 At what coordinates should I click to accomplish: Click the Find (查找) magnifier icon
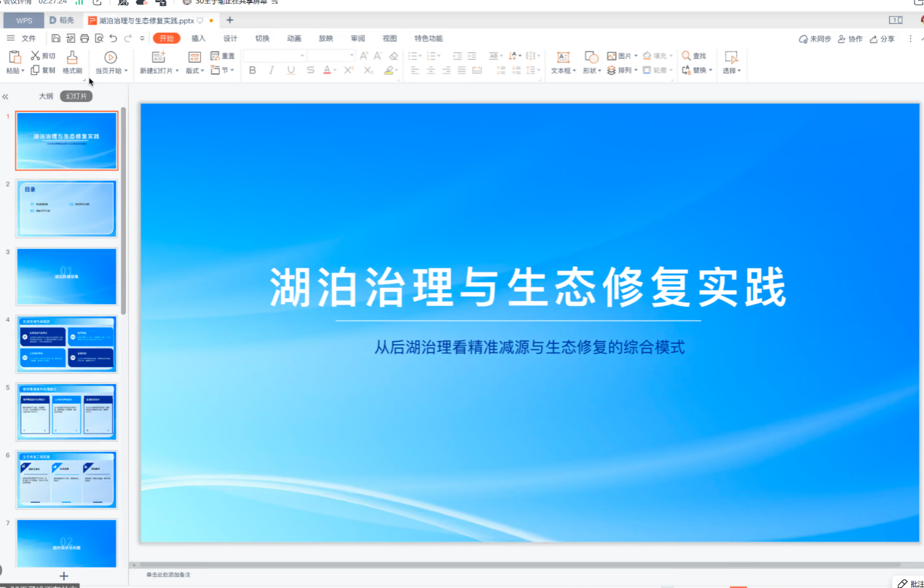[x=686, y=56]
